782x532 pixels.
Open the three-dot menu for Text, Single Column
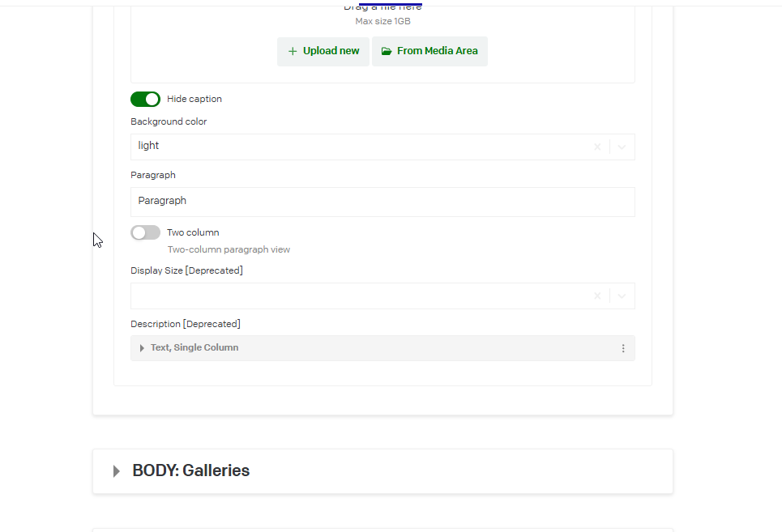pyautogui.click(x=623, y=348)
